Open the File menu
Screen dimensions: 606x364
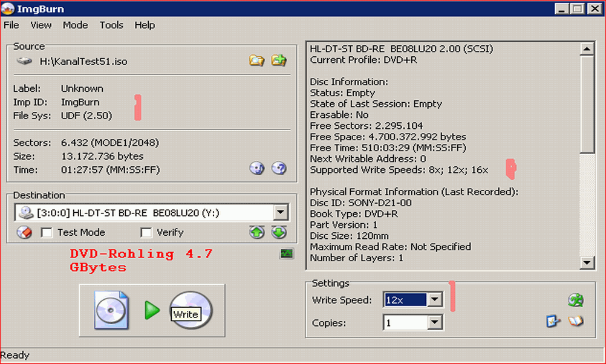click(x=11, y=25)
